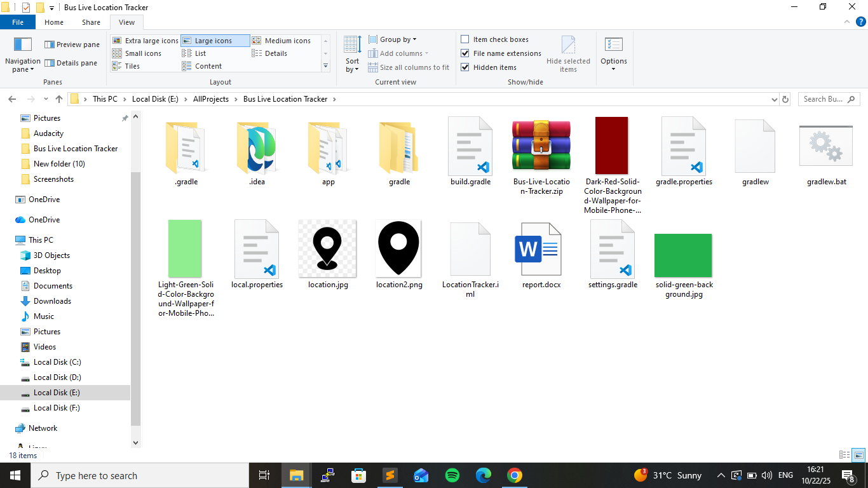Viewport: 868px width, 488px height.
Task: Refresh the folder using address bar button
Action: (x=785, y=99)
